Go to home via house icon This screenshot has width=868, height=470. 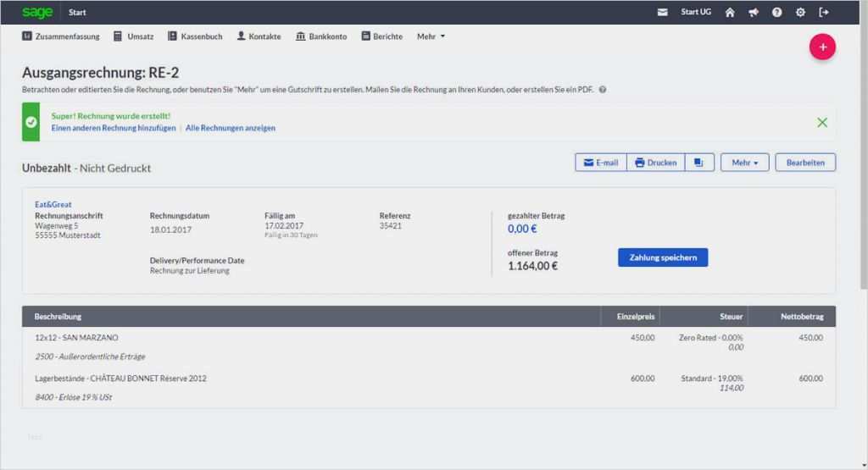[x=730, y=13]
